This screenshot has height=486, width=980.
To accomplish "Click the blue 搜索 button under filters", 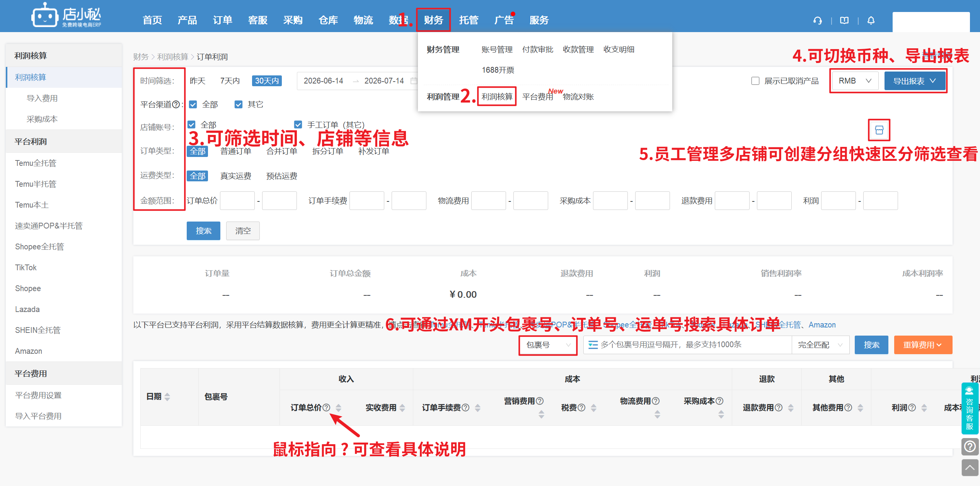I will 203,231.
